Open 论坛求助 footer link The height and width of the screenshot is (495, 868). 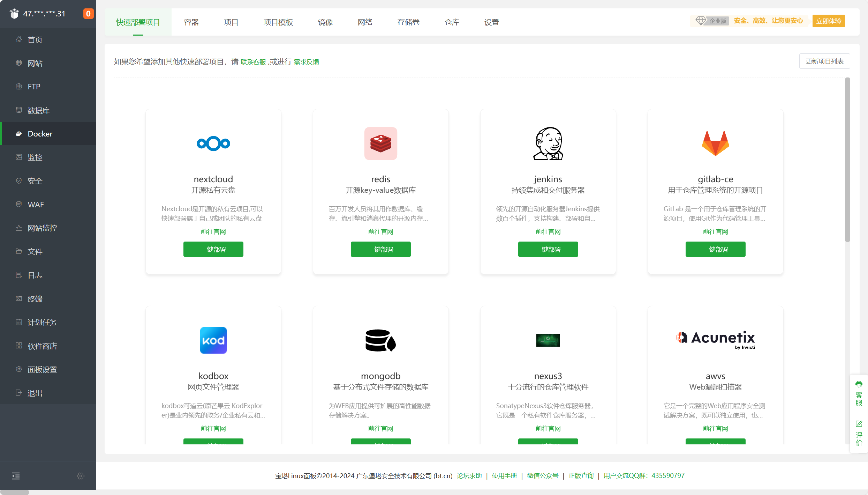(469, 476)
